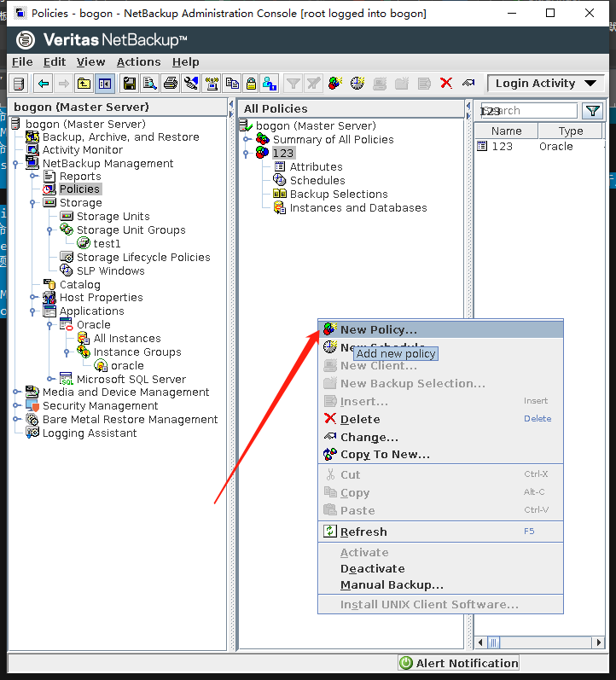Select Change... in the context menu
Screen dimensions: 616x680
pos(441,437)
